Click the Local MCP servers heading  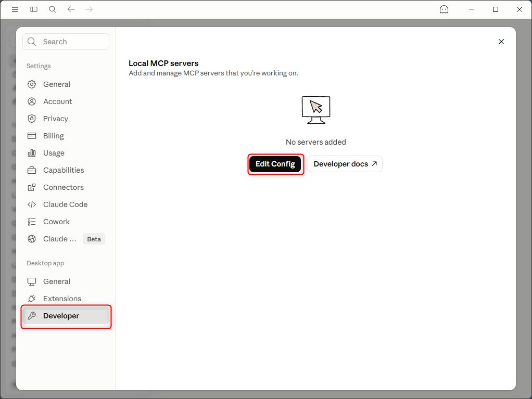click(x=163, y=63)
